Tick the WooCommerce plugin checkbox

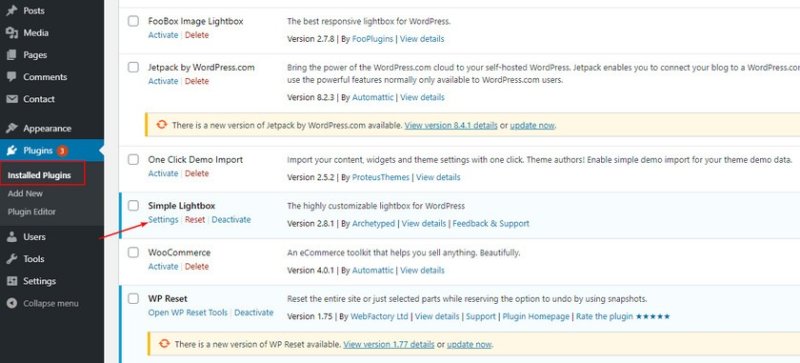coord(133,252)
